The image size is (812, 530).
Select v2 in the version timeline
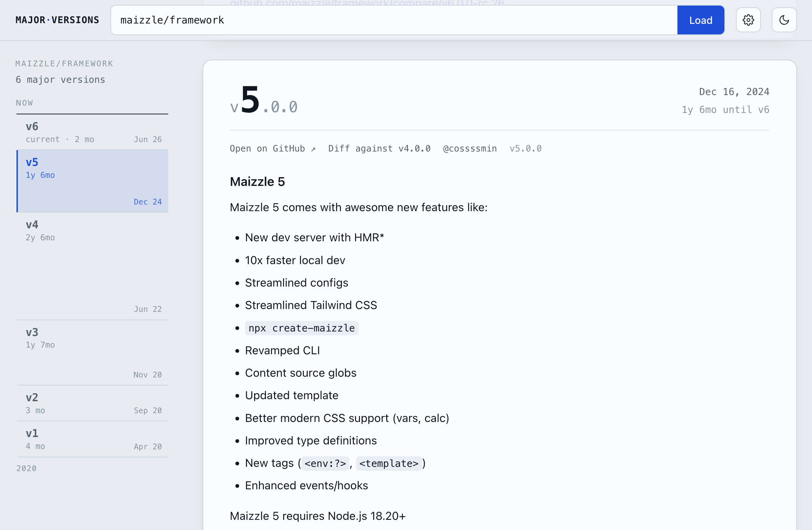pos(93,403)
